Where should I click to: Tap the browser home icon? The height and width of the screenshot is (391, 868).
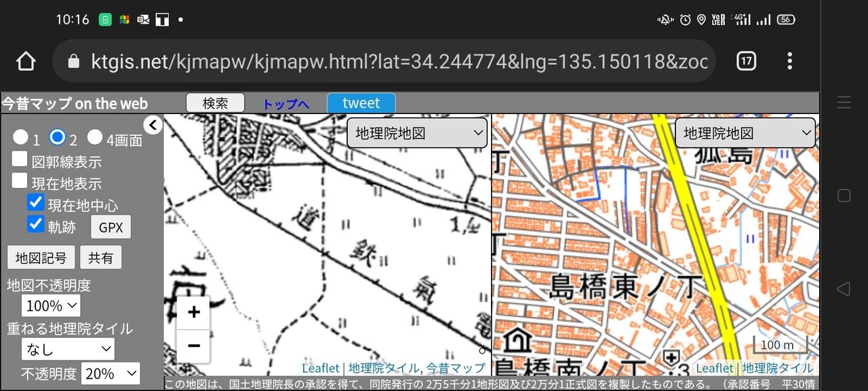(x=26, y=61)
